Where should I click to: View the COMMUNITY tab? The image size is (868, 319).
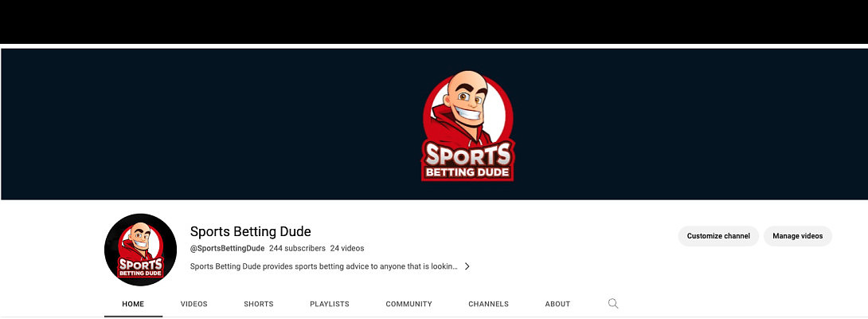tap(409, 304)
